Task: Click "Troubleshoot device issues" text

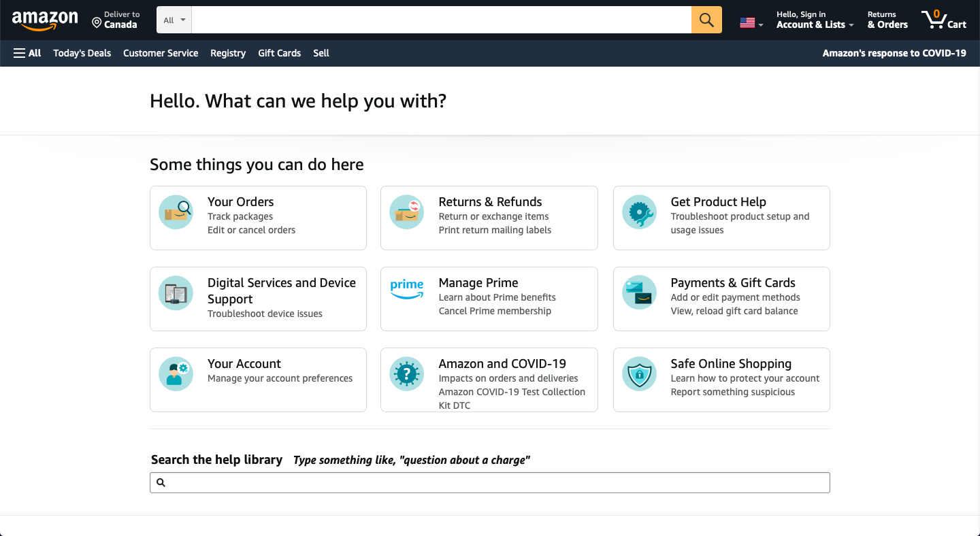Action: (265, 314)
